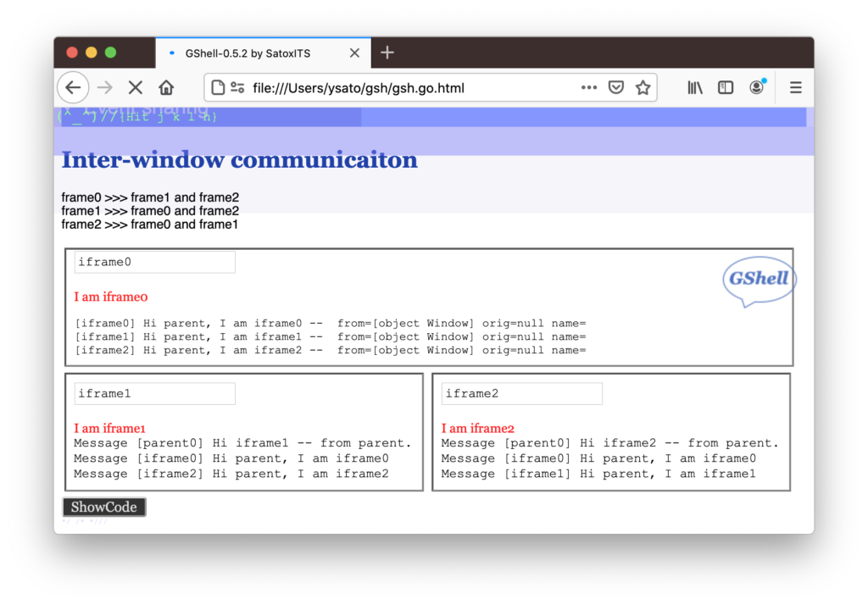Screen dimensions: 868x605
Task: Open the hamburger application menu
Action: point(795,87)
